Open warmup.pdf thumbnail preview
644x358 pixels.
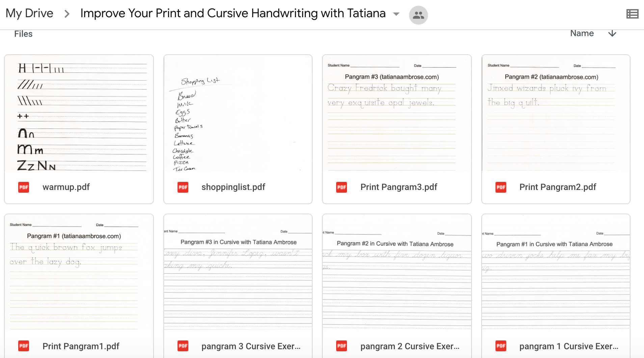[79, 113]
